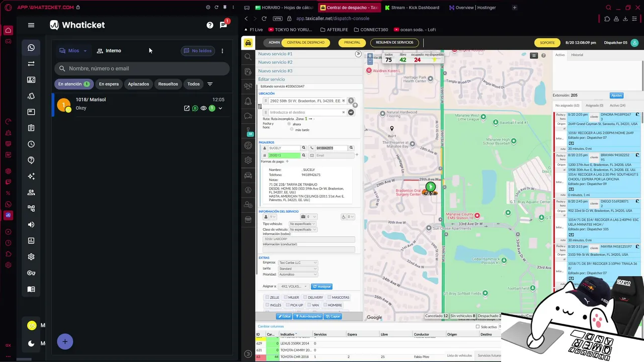The height and width of the screenshot is (362, 644).
Task: Open settings gear in Whaticket sidebar
Action: click(x=31, y=257)
